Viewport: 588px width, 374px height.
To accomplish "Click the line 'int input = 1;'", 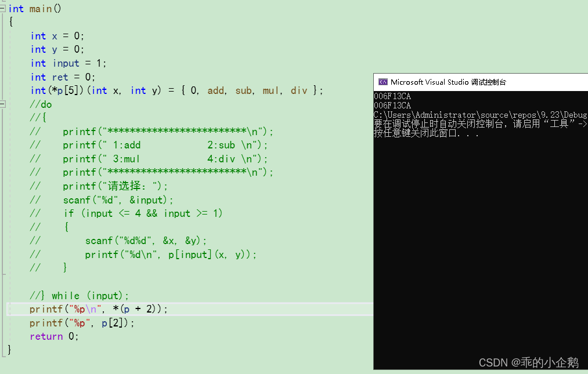I will point(68,63).
